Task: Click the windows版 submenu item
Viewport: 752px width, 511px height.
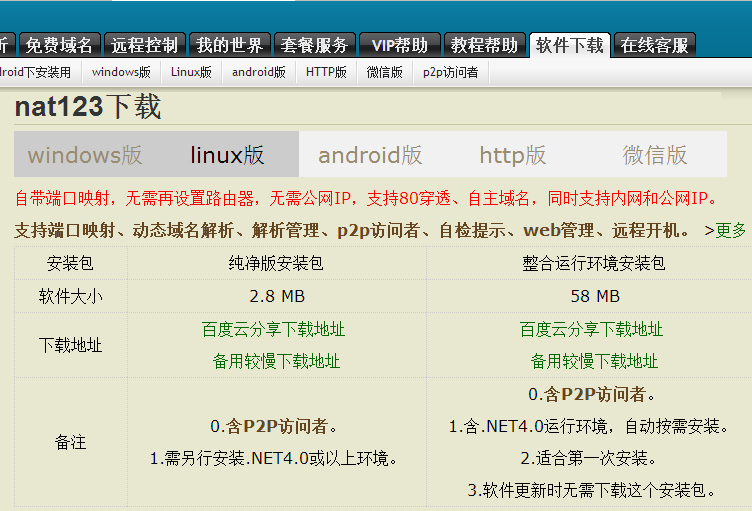Action: 121,72
